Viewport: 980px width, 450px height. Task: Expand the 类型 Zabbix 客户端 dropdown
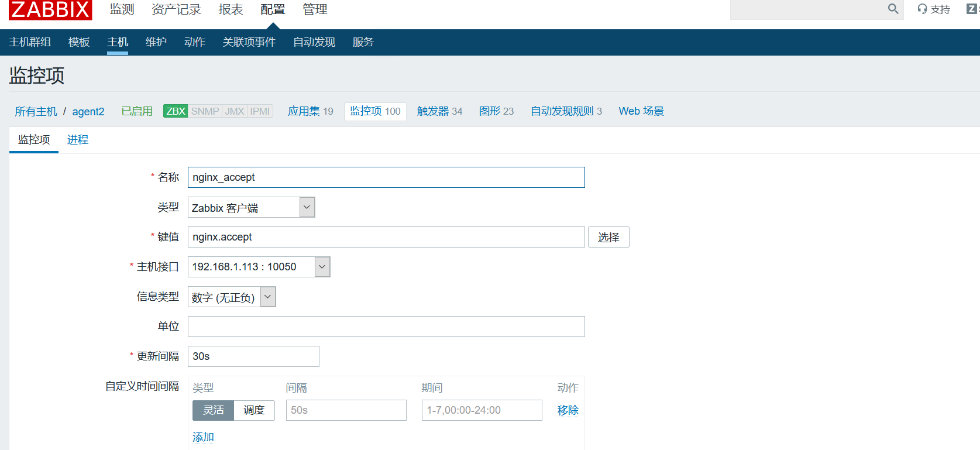[x=252, y=207]
